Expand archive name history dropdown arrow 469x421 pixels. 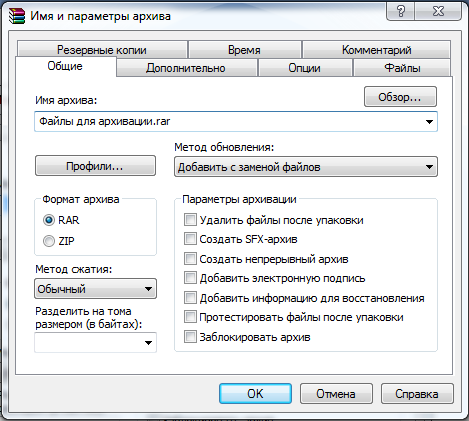(429, 122)
